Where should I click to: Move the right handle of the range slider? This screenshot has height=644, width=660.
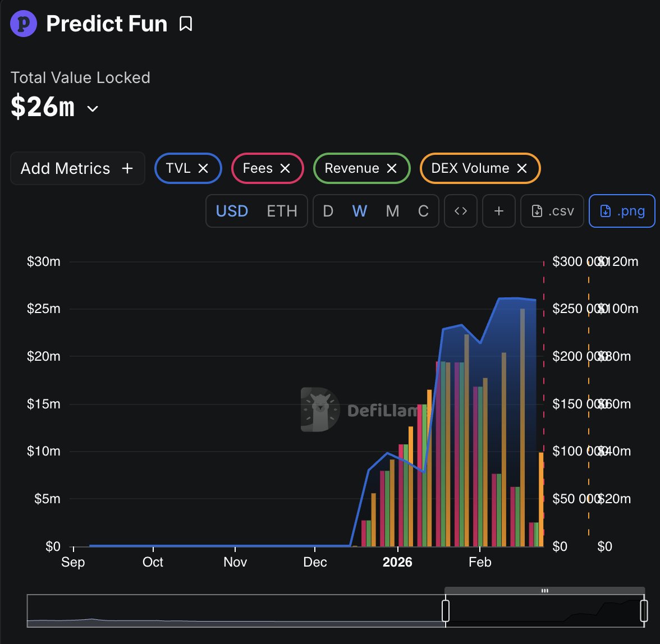(x=644, y=611)
